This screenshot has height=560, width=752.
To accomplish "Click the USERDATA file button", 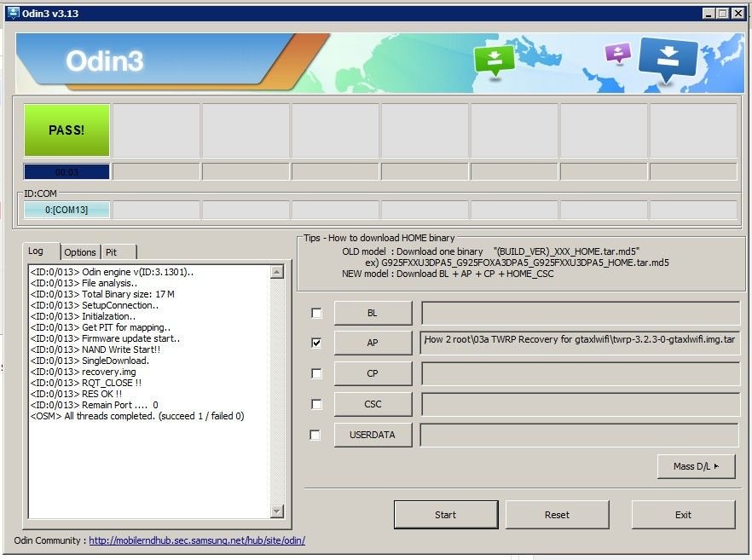I will click(x=373, y=435).
